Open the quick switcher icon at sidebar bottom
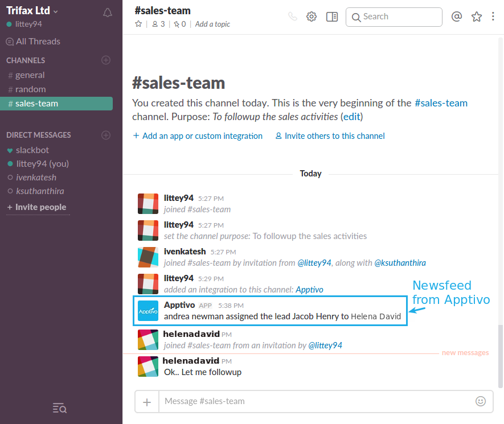Screen dimensions: 504x424 (x=59, y=408)
